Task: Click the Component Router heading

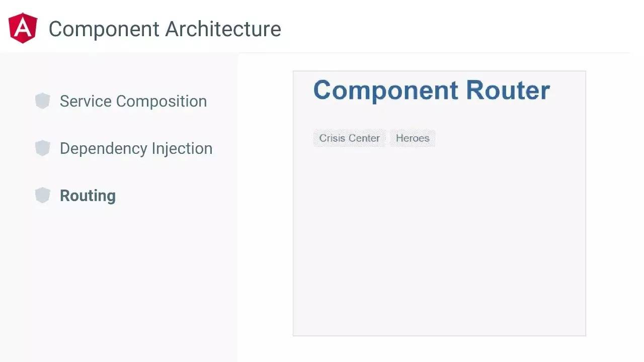Action: [x=432, y=90]
